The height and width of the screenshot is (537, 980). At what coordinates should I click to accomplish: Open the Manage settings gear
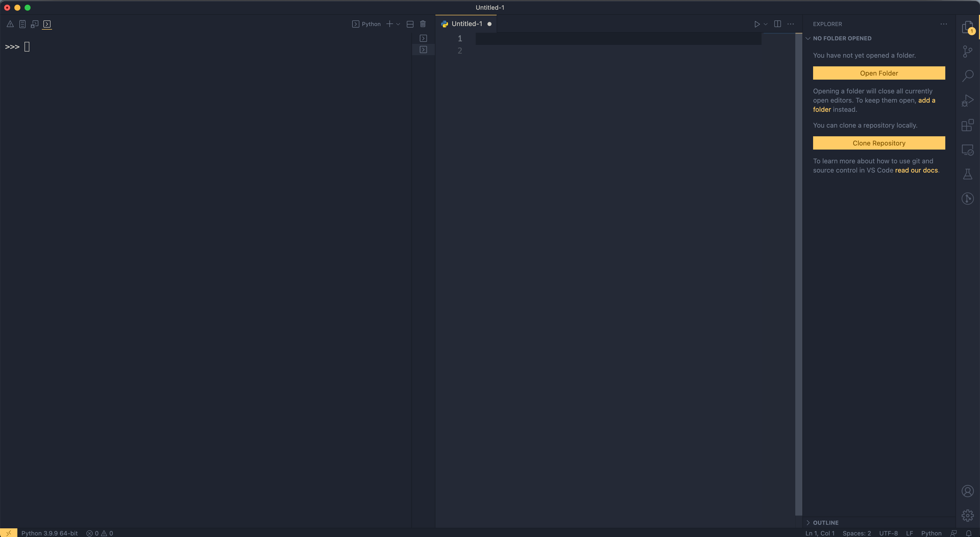click(968, 516)
